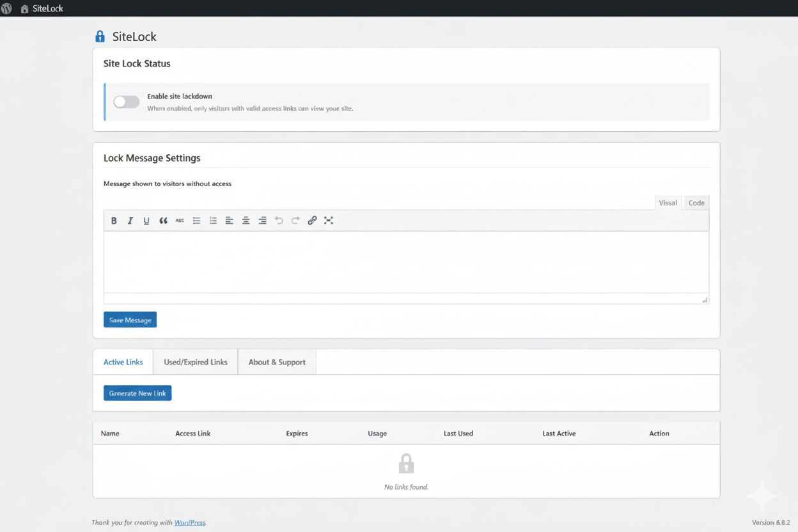Screen dimensions: 798x532
Task: Toggle fullscreen editor mode
Action: click(x=329, y=221)
